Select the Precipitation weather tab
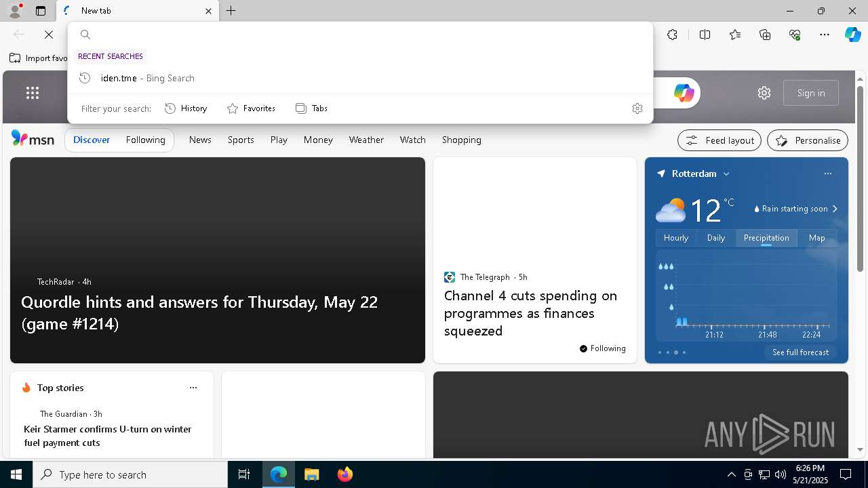 [x=766, y=238]
